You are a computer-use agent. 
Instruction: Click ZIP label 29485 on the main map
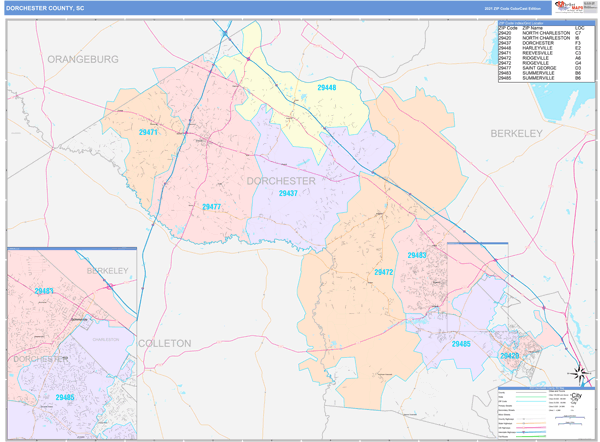click(x=461, y=344)
